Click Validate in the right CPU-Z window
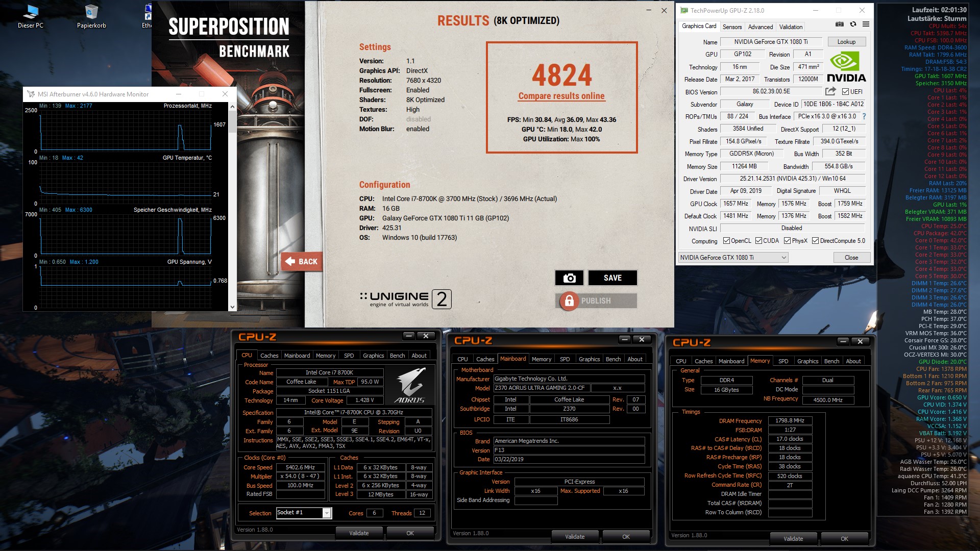 click(x=793, y=539)
